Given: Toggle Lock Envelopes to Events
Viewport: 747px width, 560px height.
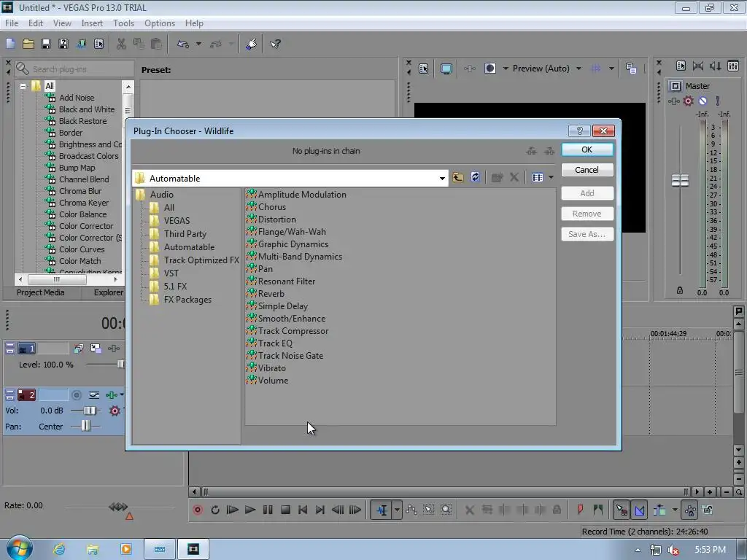Looking at the screenshot, I should pyautogui.click(x=690, y=510).
